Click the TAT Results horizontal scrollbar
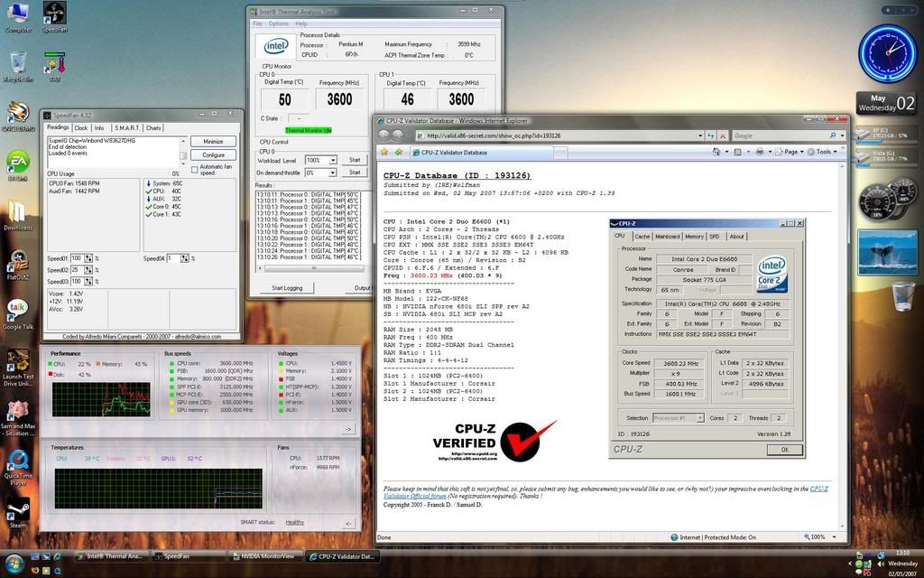 pos(313,268)
